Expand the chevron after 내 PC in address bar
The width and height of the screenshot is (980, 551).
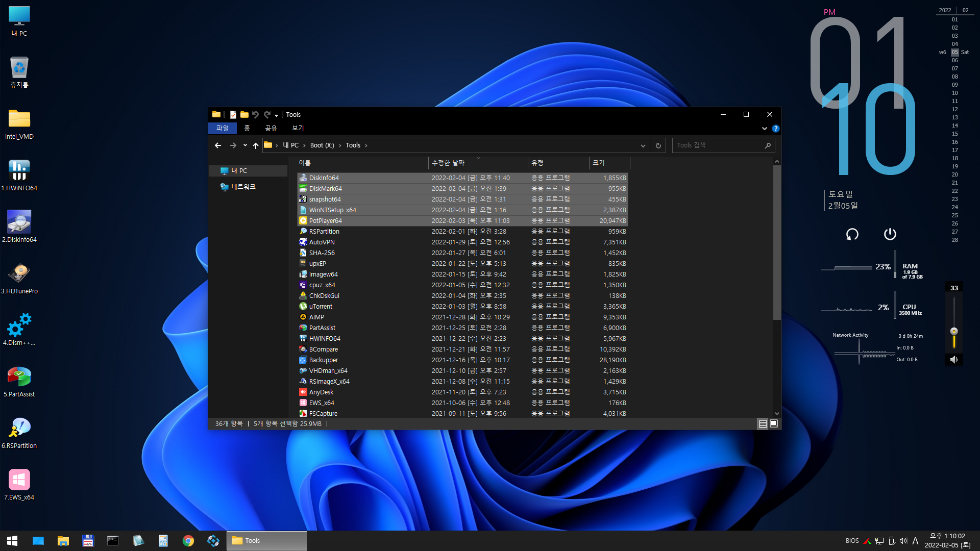[304, 146]
